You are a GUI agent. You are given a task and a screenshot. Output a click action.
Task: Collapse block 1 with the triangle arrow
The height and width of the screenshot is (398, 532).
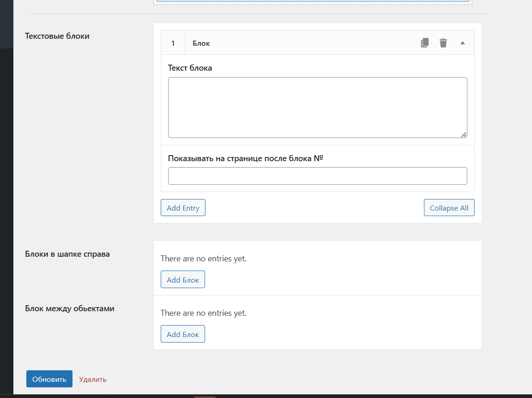[463, 43]
